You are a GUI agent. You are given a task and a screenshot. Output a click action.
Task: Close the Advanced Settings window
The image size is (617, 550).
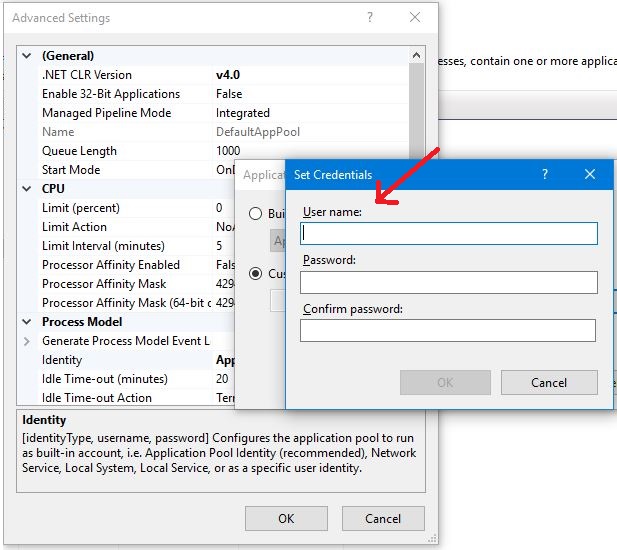(x=415, y=18)
